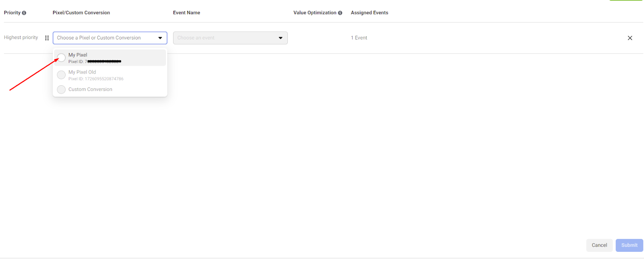Click the Pixel ID 1726095520874786 text
Viewport: 644px width, 259px height.
coord(96,79)
